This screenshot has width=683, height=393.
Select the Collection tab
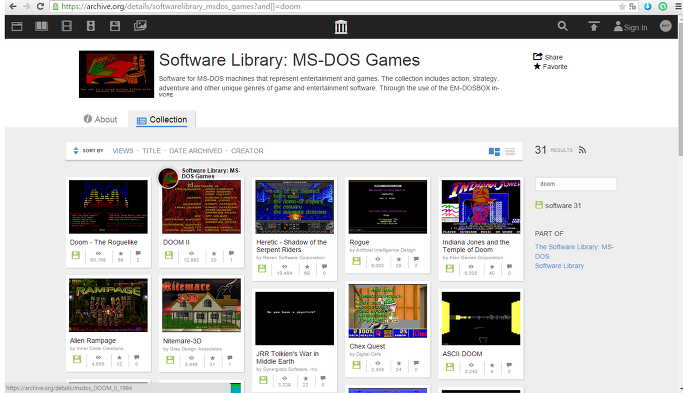(x=162, y=120)
